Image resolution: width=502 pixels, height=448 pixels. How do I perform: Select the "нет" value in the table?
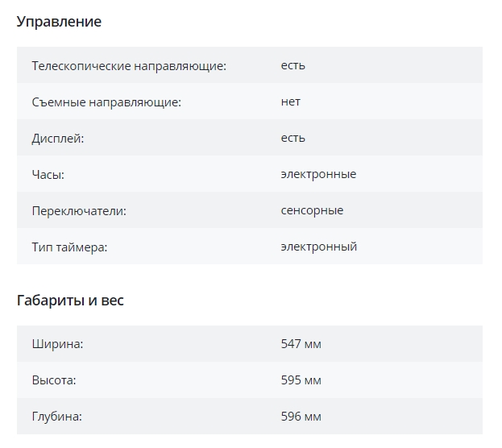pos(290,102)
